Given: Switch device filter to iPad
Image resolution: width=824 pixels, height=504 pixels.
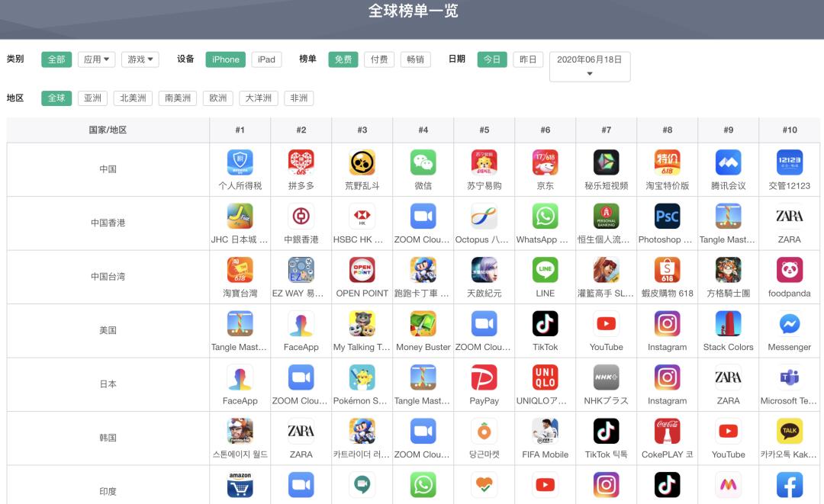Looking at the screenshot, I should [x=266, y=59].
